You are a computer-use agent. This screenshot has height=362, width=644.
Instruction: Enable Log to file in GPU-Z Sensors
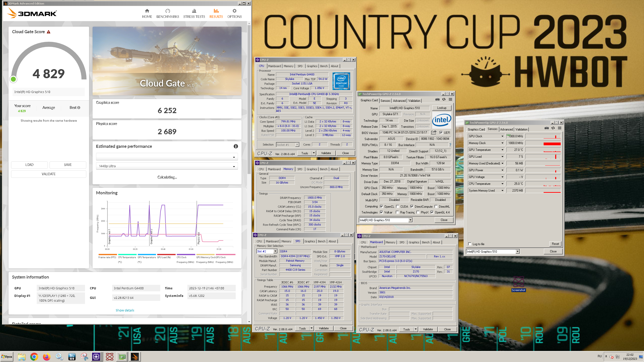470,244
